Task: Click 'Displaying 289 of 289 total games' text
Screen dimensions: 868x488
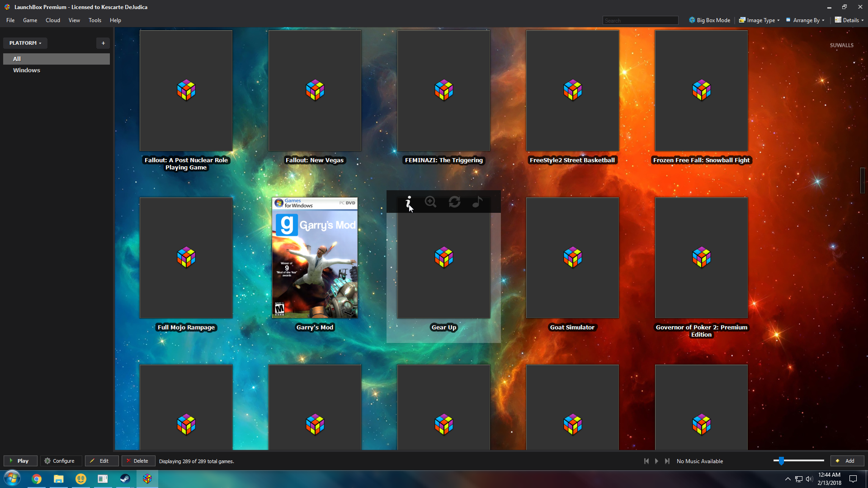Action: (196, 461)
